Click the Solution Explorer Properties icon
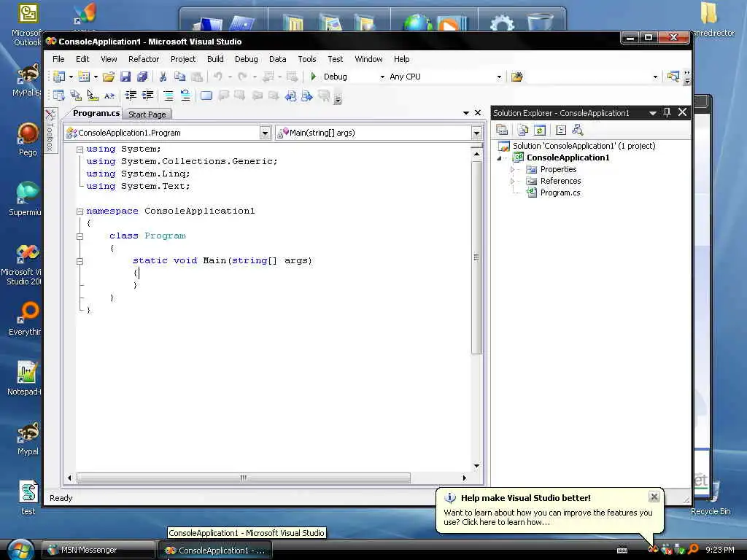 coord(502,130)
